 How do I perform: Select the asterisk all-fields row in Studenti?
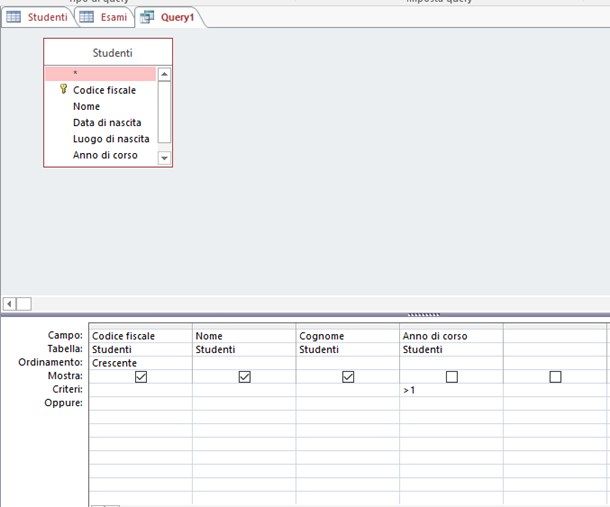click(100, 74)
